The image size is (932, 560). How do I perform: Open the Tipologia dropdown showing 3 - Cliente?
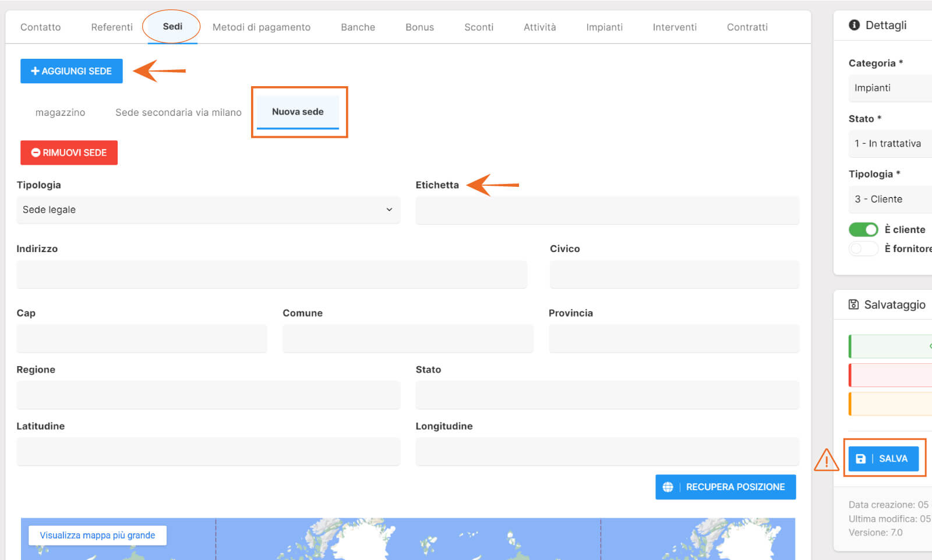click(x=890, y=199)
